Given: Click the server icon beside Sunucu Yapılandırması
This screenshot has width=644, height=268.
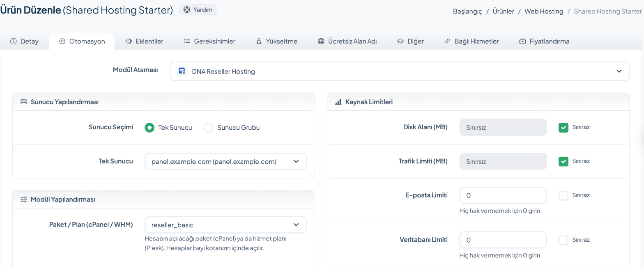Looking at the screenshot, I should click(23, 102).
